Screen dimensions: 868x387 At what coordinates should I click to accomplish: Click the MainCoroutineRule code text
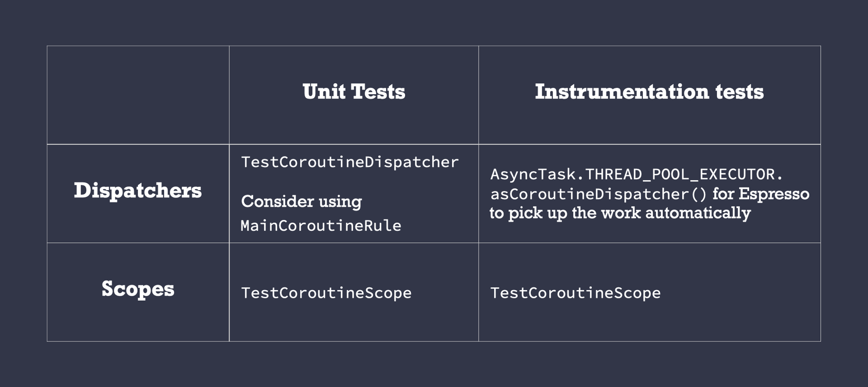click(321, 226)
